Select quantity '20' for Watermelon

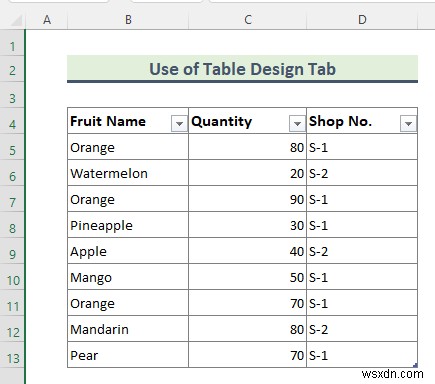click(x=247, y=173)
